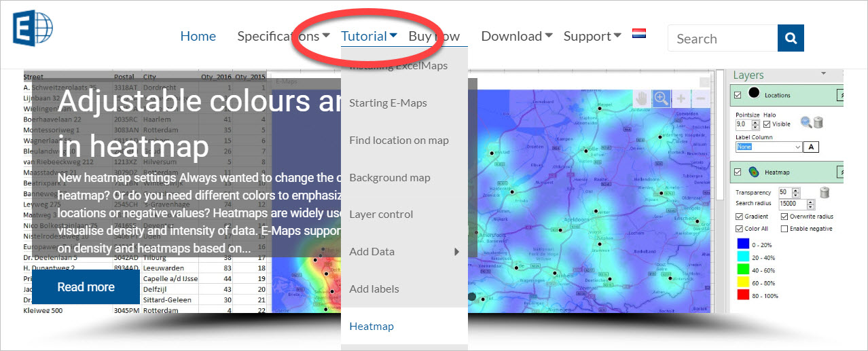Click the label font 'A' button
Screen dimensions: 868x351
(x=810, y=147)
